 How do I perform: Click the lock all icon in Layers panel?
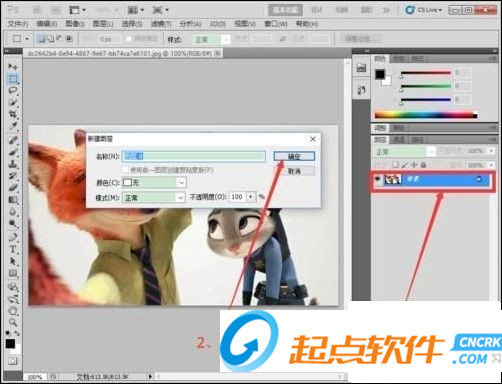click(423, 165)
